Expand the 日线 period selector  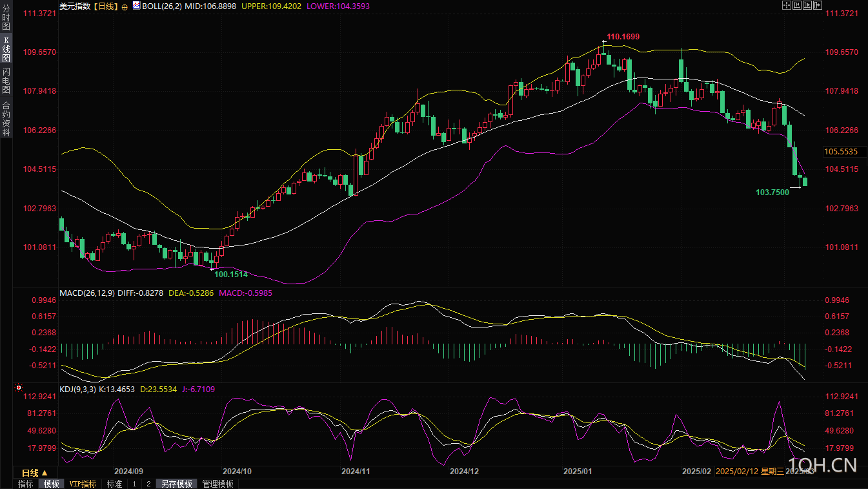coord(35,472)
